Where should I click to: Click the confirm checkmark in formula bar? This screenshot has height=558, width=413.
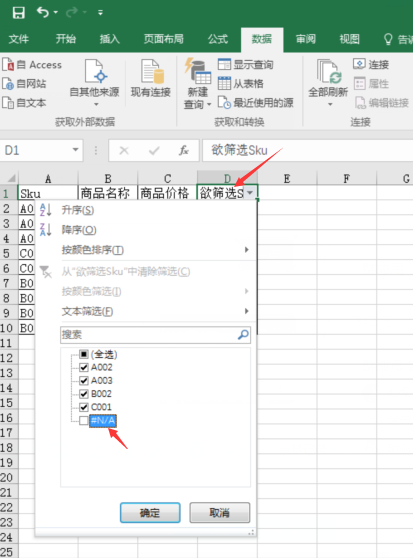pos(154,151)
